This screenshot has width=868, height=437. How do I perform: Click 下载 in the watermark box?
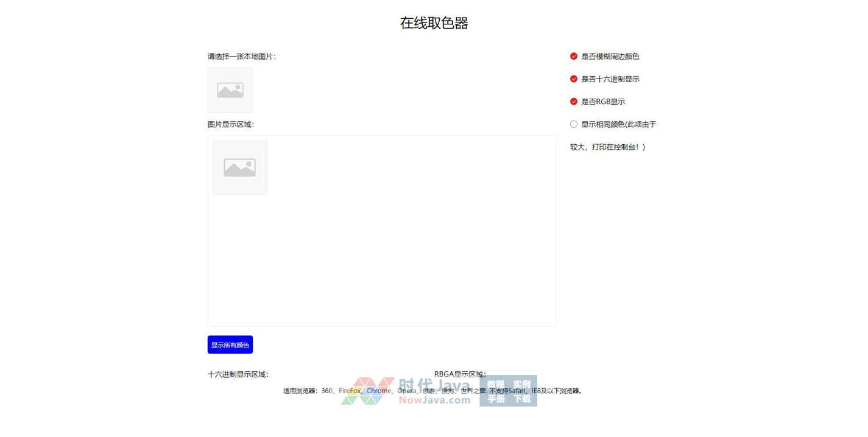tap(522, 399)
